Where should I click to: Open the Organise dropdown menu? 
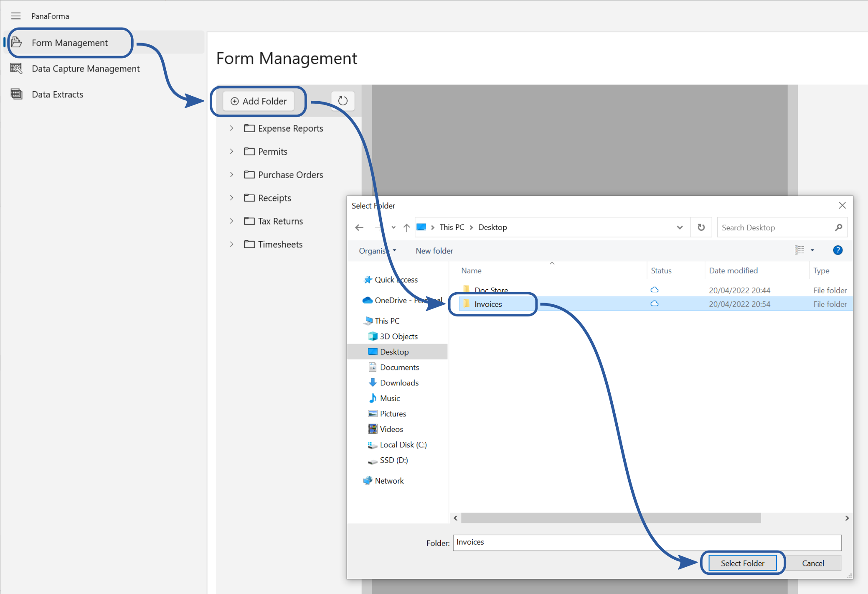click(377, 251)
